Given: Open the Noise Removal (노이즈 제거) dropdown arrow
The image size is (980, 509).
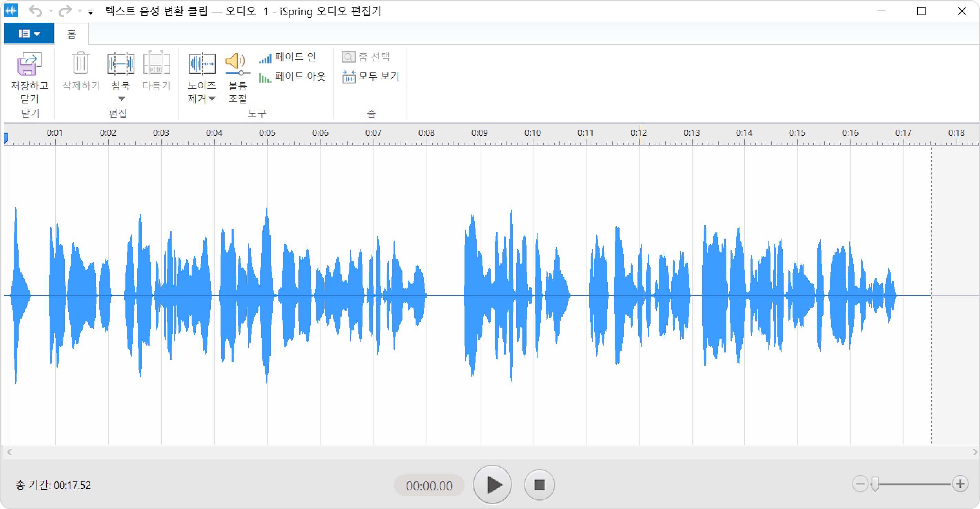Looking at the screenshot, I should (212, 99).
